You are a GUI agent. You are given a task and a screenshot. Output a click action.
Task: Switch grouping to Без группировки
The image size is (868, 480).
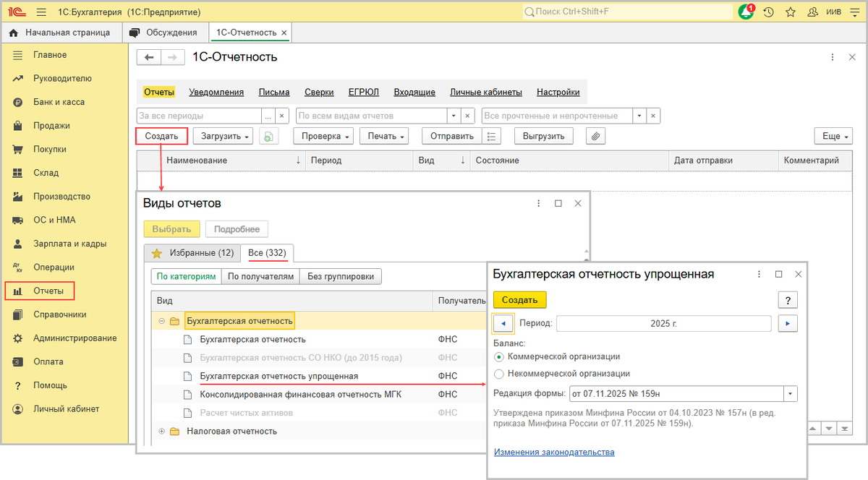[x=341, y=276]
